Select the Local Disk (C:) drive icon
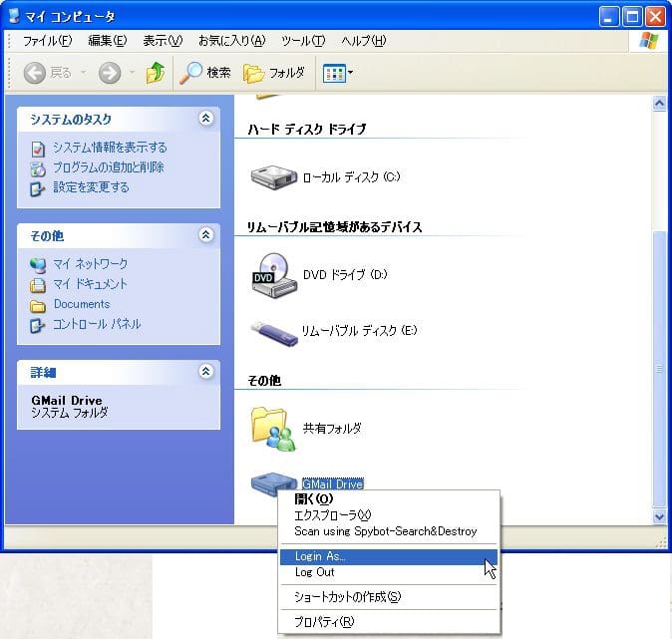 click(x=273, y=177)
